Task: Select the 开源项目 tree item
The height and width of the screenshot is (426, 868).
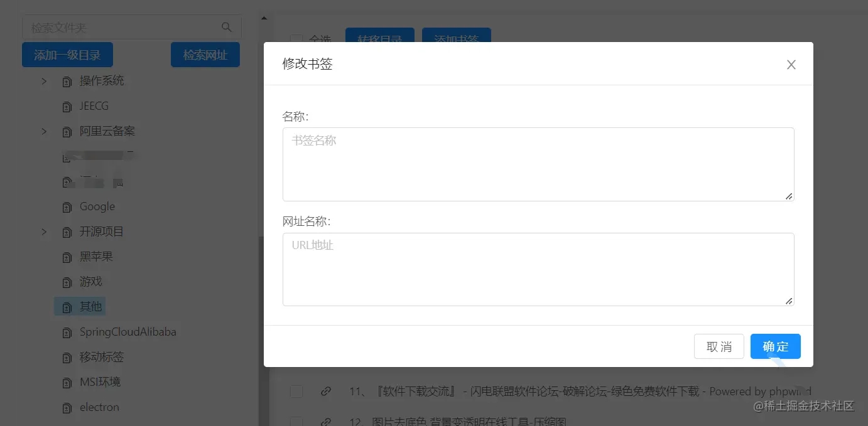Action: click(102, 232)
